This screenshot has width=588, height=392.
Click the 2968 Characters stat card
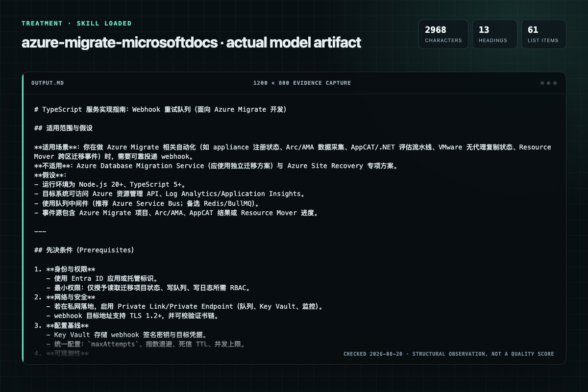click(x=443, y=34)
